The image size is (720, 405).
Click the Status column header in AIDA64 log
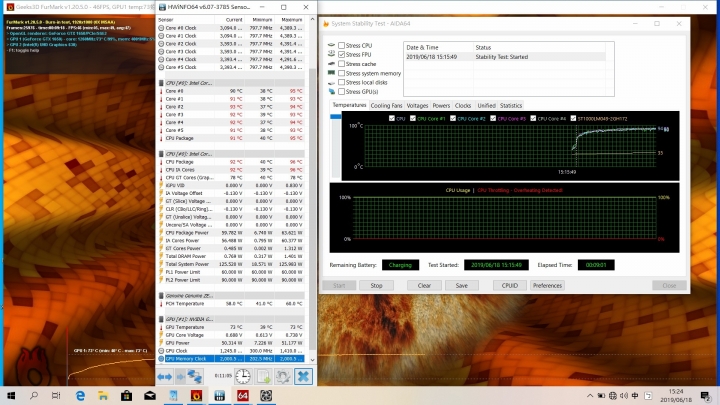[539, 47]
